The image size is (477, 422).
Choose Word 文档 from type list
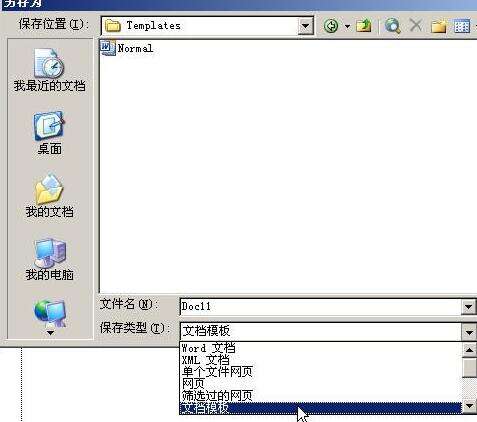(x=208, y=348)
